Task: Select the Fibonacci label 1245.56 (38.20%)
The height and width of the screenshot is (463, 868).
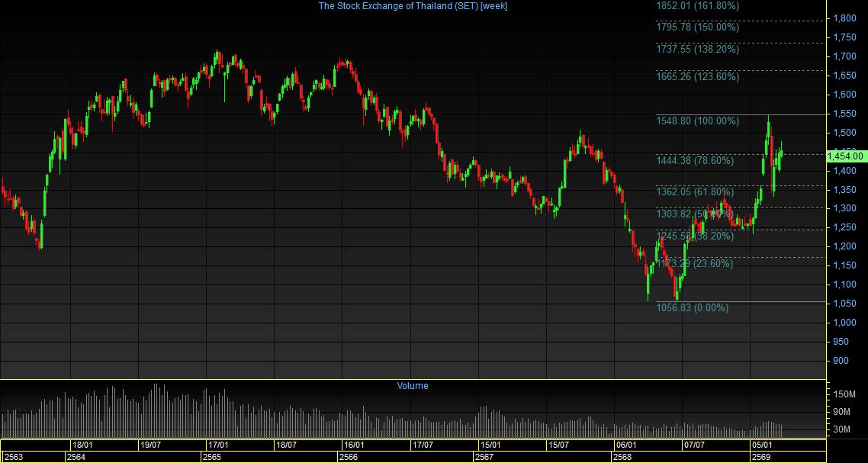Action: click(695, 236)
